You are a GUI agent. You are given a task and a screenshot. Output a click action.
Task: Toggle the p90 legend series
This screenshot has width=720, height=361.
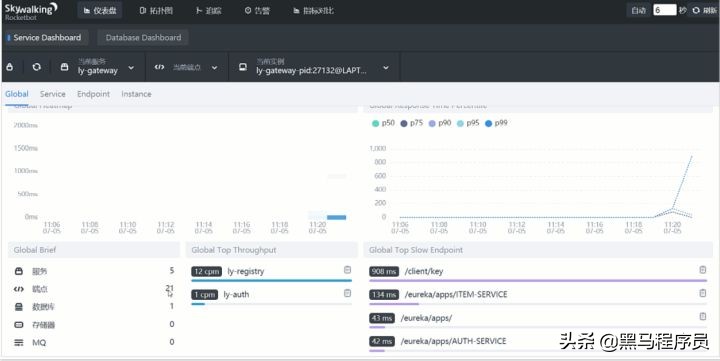439,123
